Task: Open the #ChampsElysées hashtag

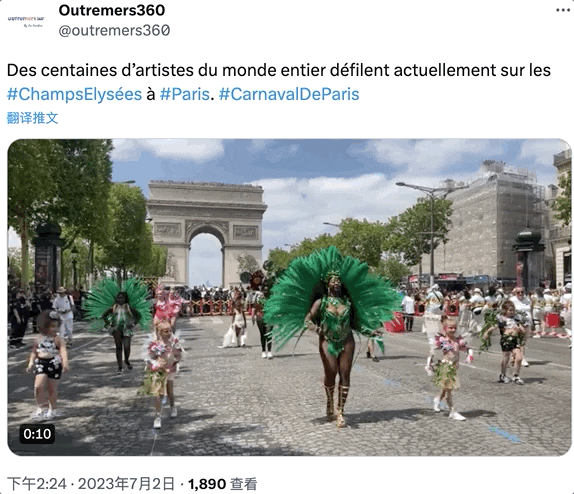Action: pos(74,94)
